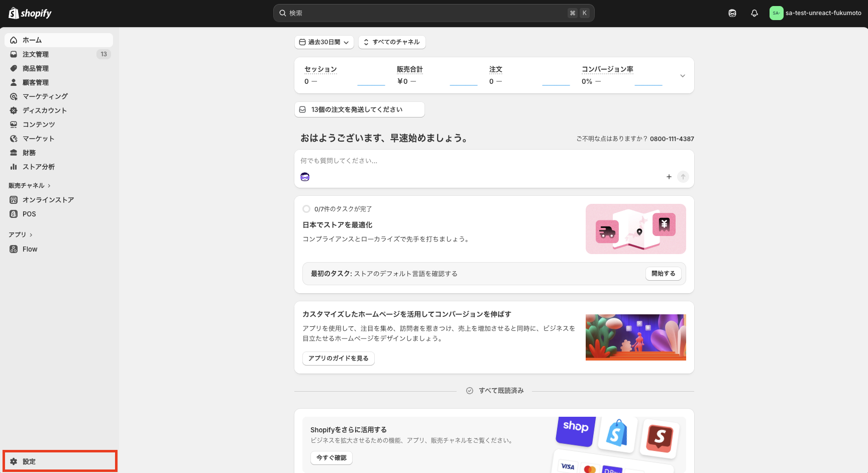Click the inbox icon in shipping notice
This screenshot has height=473, width=868.
coord(302,109)
